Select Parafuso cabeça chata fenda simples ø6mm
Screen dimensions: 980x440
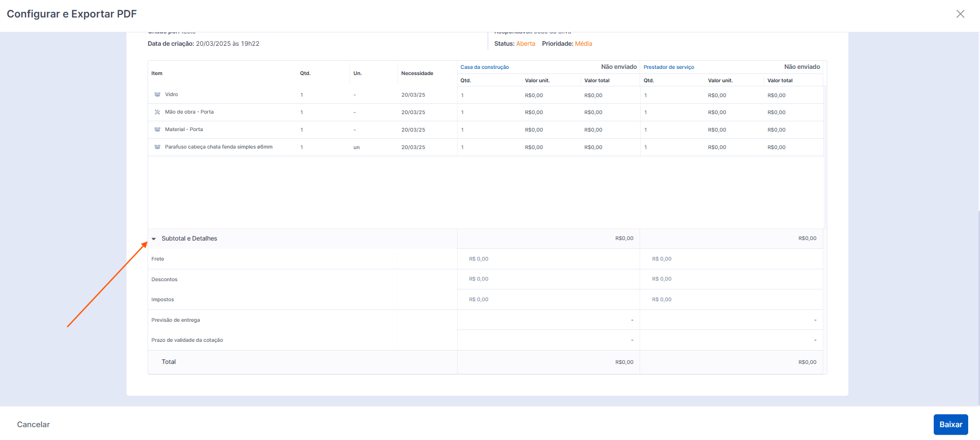(x=219, y=147)
